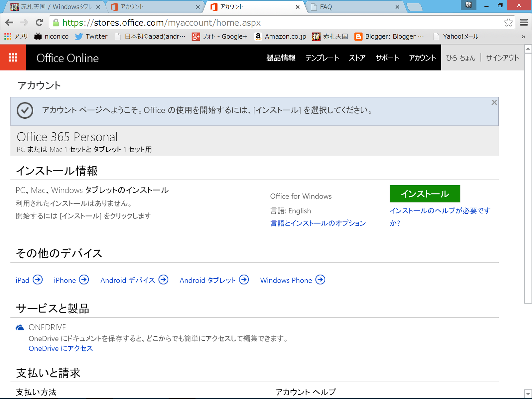
Task: Open a new browser tab
Action: pyautogui.click(x=414, y=7)
